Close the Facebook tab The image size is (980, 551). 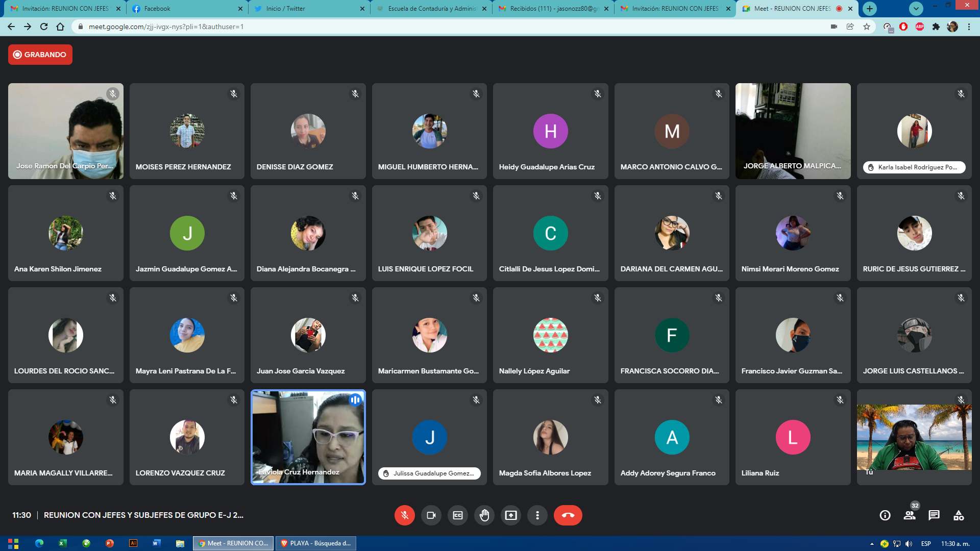pyautogui.click(x=240, y=9)
